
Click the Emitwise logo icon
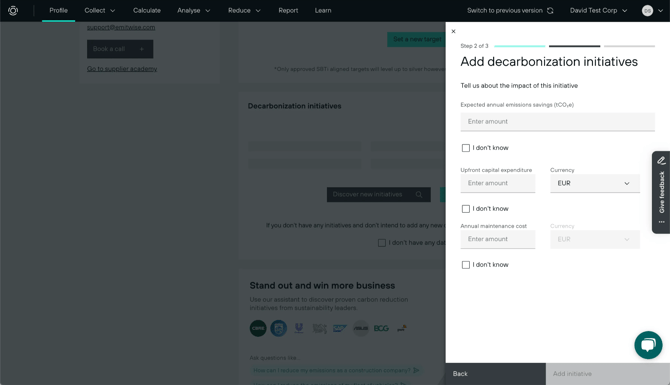click(13, 10)
